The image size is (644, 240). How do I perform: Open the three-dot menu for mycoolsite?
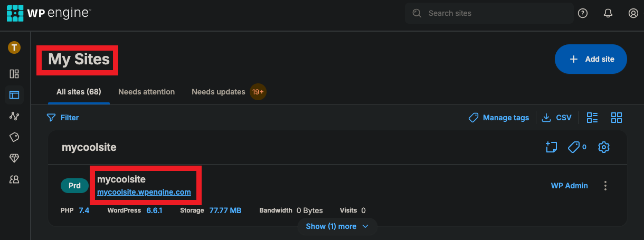(605, 186)
